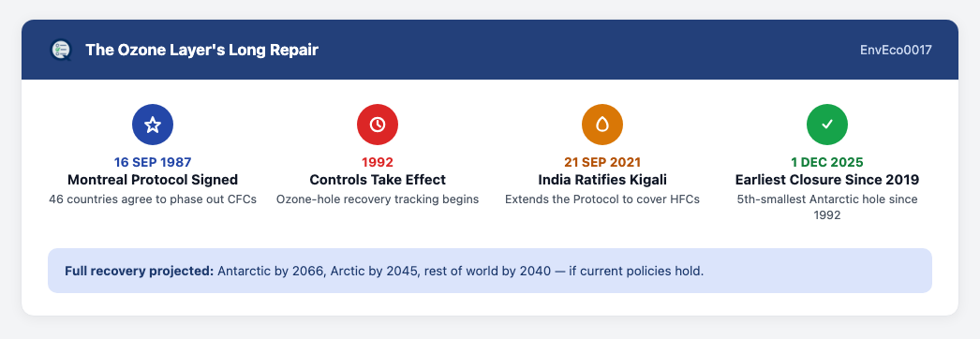Click the '1 DEC 2025' date label
980x339 pixels.
point(827,162)
